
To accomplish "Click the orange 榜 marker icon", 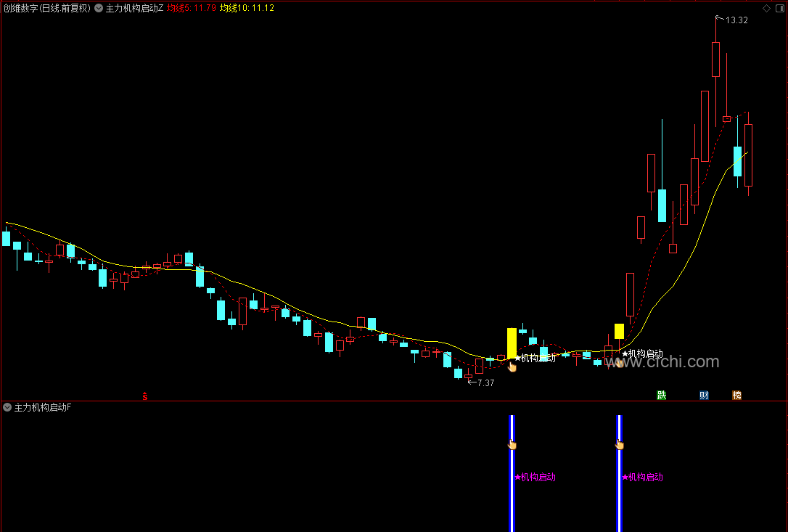I will pyautogui.click(x=736, y=396).
